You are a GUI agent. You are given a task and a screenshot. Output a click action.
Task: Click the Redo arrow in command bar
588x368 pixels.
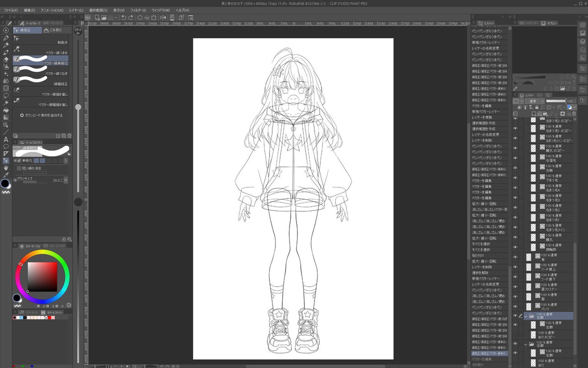point(131,17)
